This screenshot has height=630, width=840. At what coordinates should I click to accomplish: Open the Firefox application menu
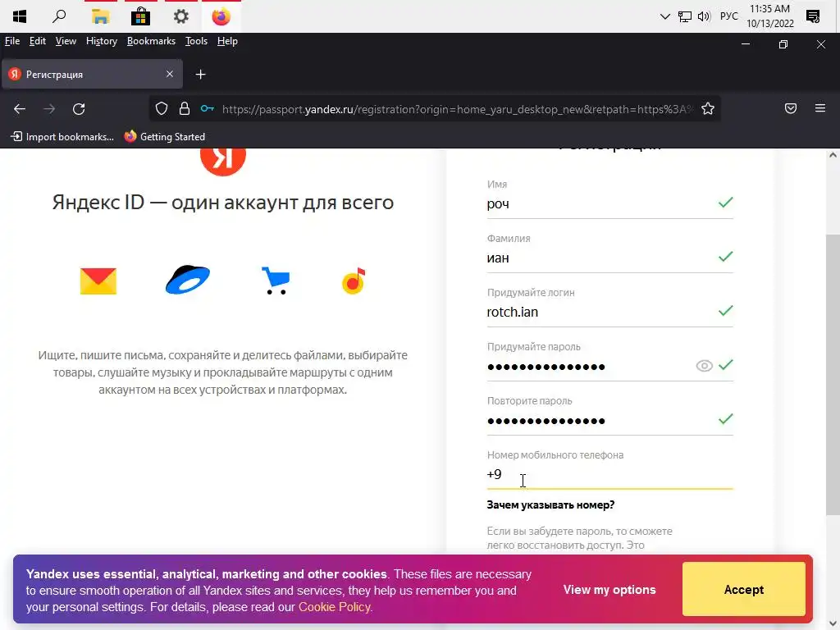[820, 109]
